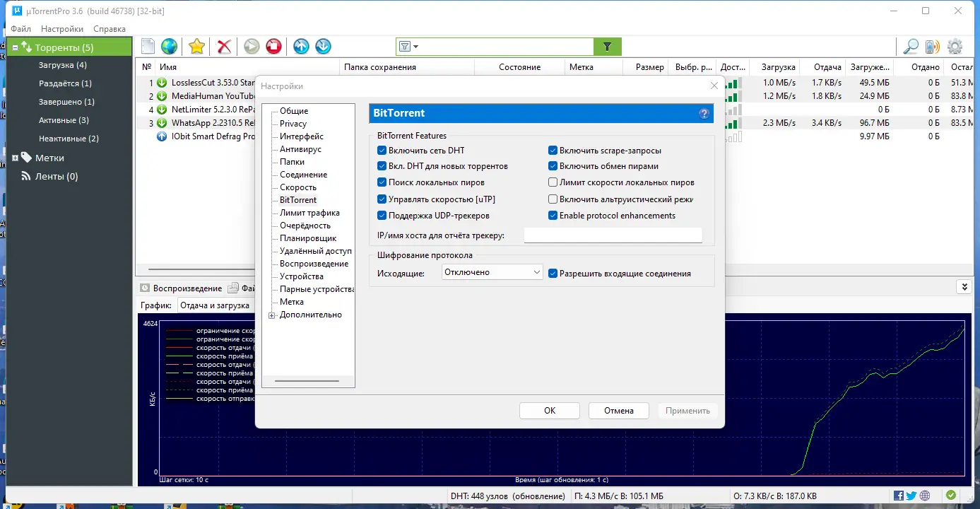Remove selected torrent with red X

[223, 46]
